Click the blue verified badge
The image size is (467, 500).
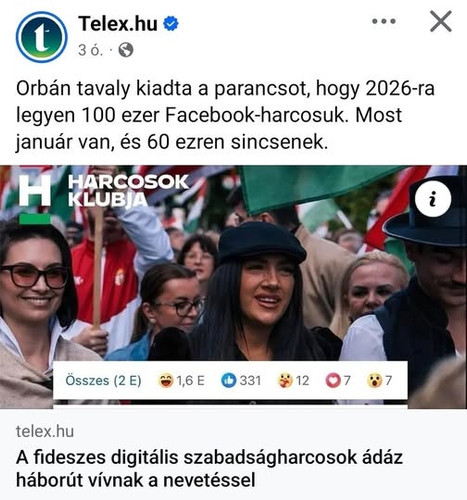tap(171, 24)
